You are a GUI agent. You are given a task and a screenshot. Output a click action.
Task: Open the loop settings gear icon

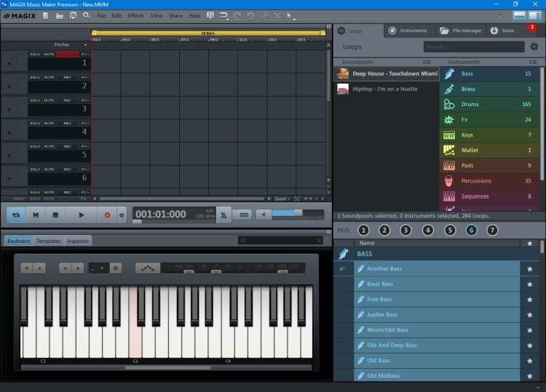pos(534,47)
